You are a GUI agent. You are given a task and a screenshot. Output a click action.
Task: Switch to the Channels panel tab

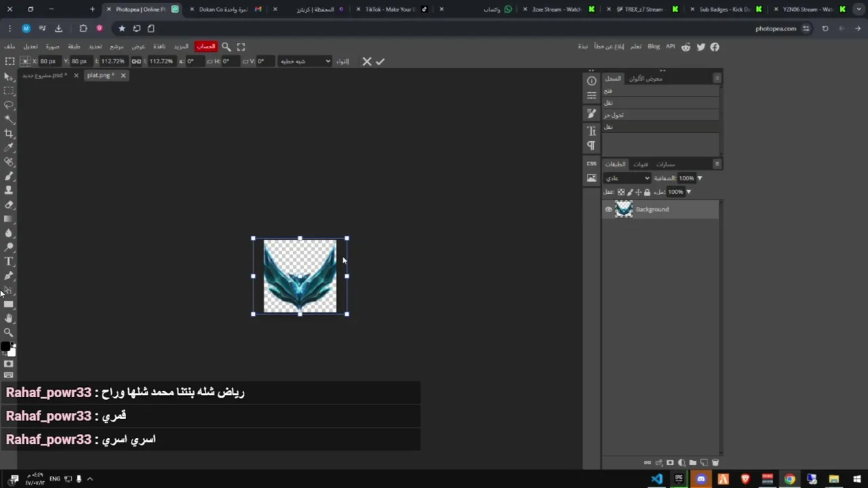[641, 164]
